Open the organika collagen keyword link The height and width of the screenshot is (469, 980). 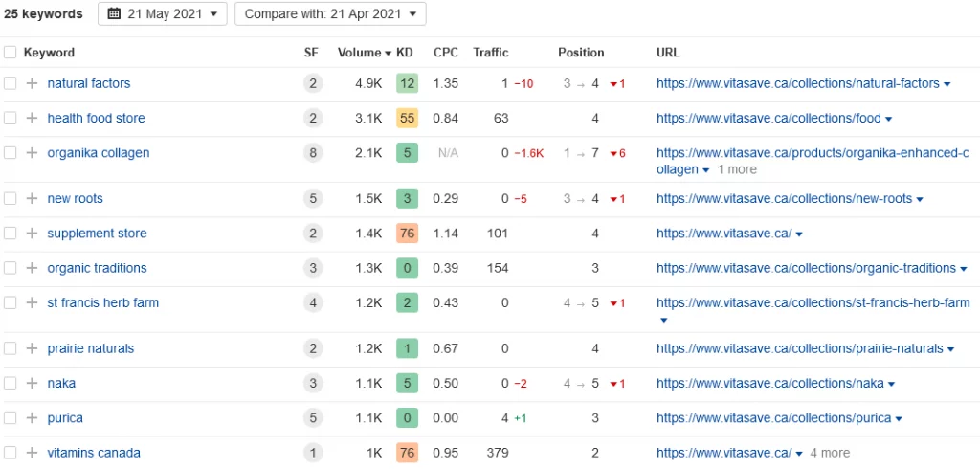99,153
